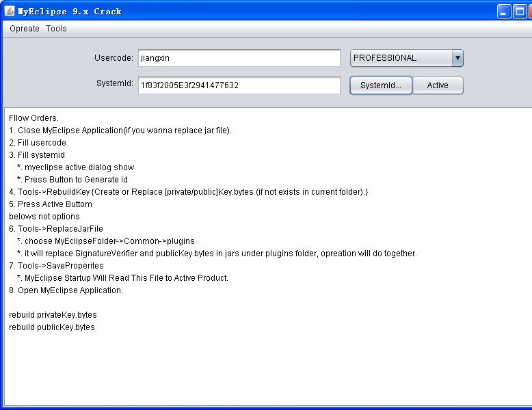Click 'belows not options' line
The height and width of the screenshot is (410, 532).
pyautogui.click(x=44, y=217)
